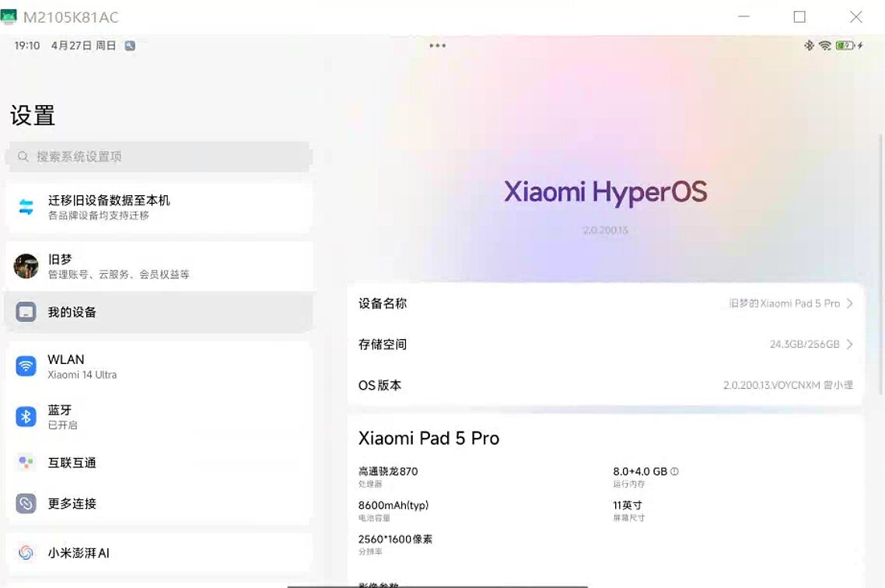
Task: Click the 8600mAh(typ) battery capacity text
Action: click(394, 505)
